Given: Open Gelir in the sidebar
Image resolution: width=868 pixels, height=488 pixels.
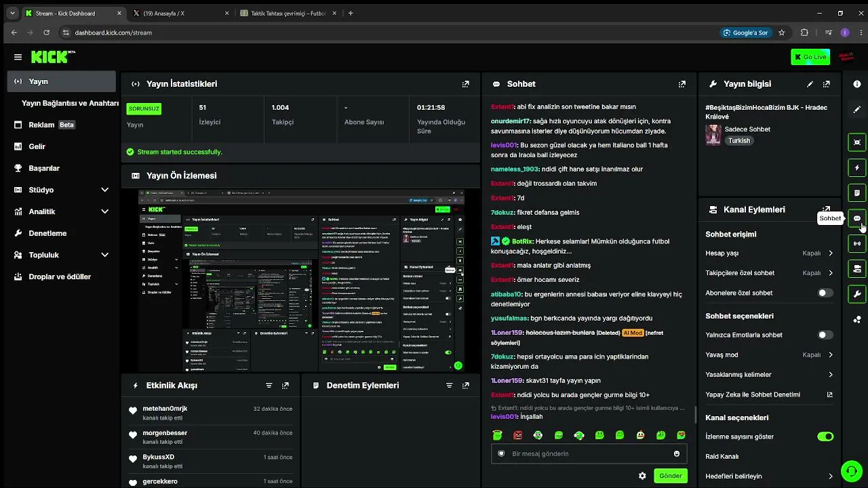Looking at the screenshot, I should pyautogui.click(x=62, y=146).
